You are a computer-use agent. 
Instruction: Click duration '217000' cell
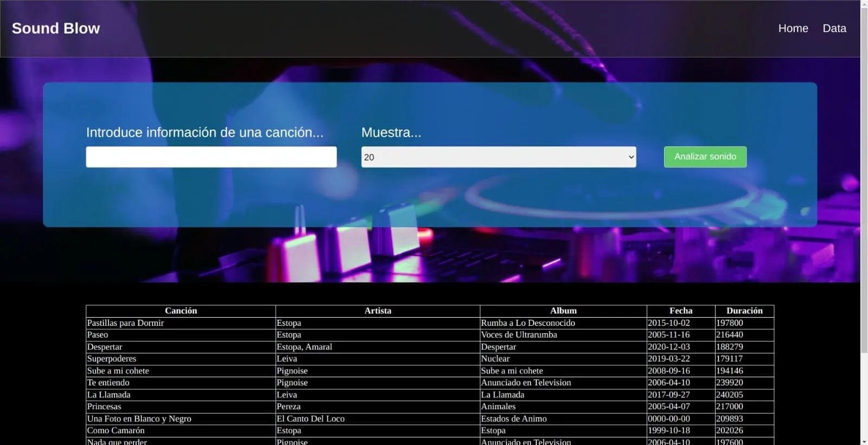coord(744,407)
